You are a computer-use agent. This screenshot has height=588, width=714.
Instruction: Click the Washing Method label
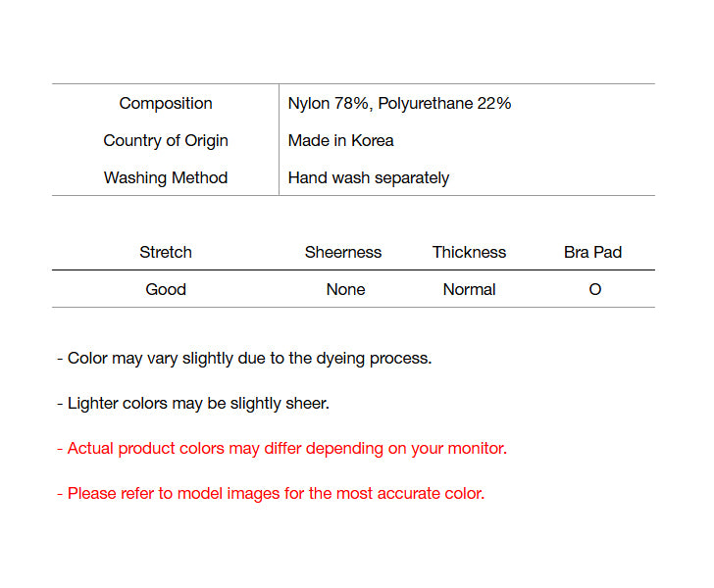coord(166,177)
